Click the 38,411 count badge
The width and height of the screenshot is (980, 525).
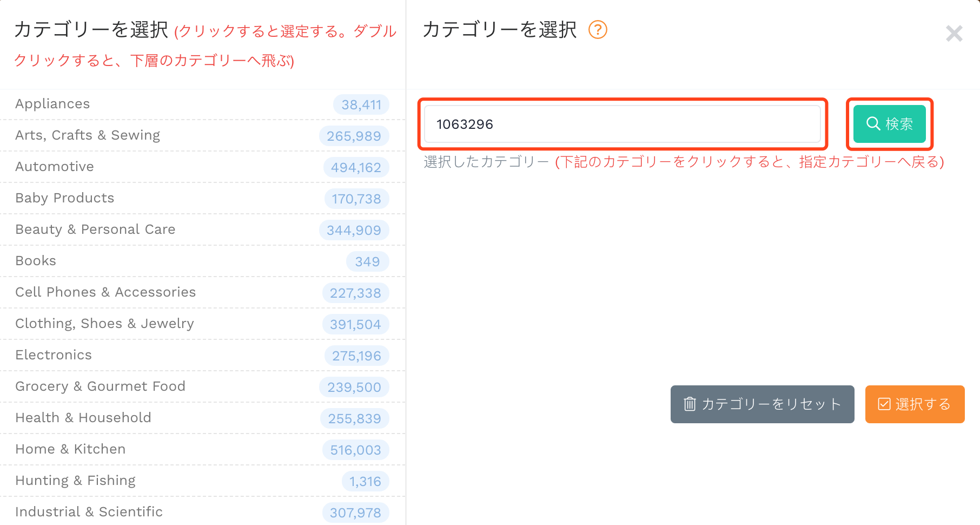click(361, 104)
